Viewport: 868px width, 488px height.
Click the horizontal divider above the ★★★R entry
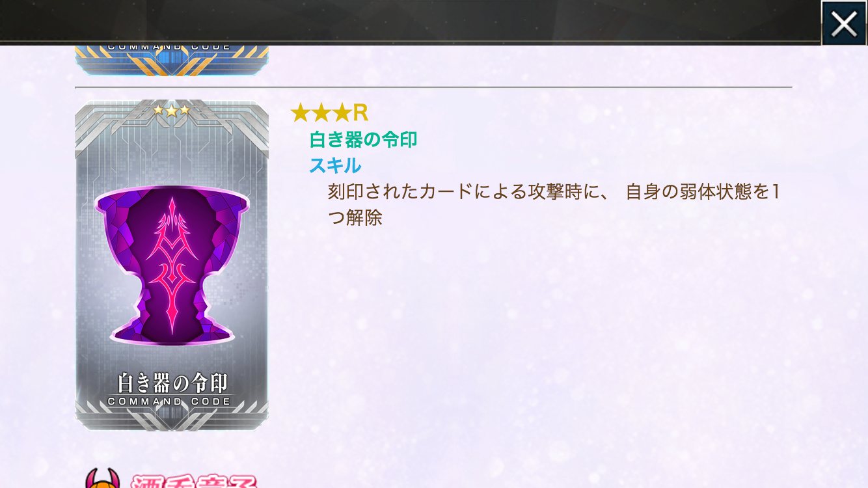click(433, 87)
